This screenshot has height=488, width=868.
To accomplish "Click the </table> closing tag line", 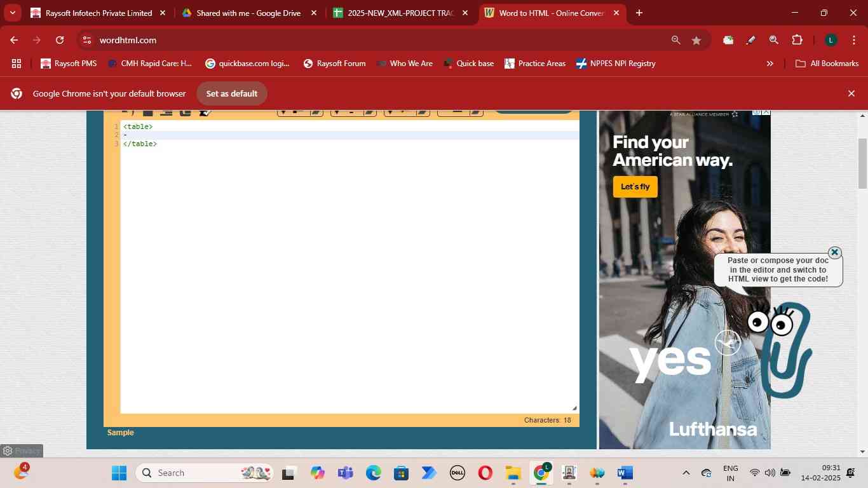I will click(x=140, y=144).
